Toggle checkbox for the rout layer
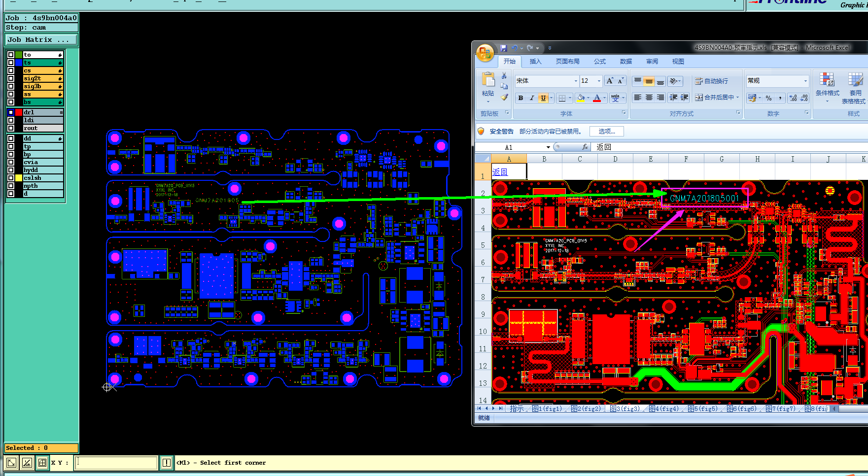This screenshot has height=476, width=868. click(11, 128)
